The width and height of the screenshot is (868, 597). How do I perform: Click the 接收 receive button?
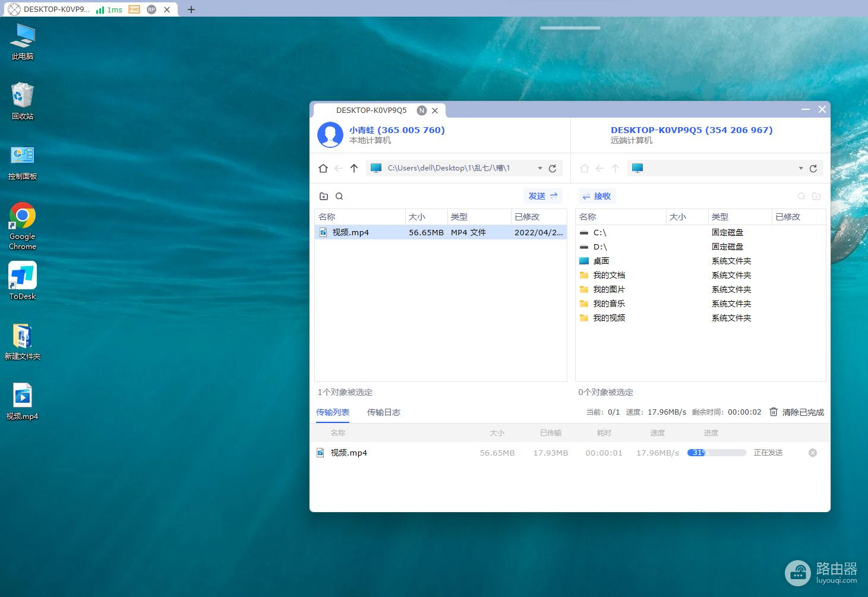(x=596, y=196)
